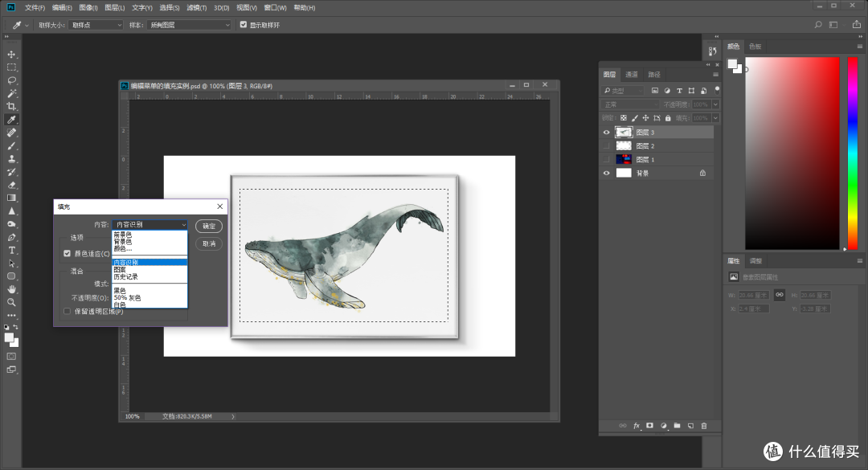
Task: Toggle visibility of 图层 3
Action: click(607, 132)
